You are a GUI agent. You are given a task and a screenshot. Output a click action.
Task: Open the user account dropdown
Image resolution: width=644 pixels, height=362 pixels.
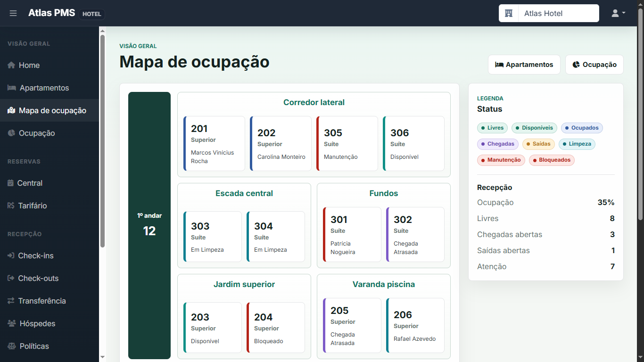618,13
